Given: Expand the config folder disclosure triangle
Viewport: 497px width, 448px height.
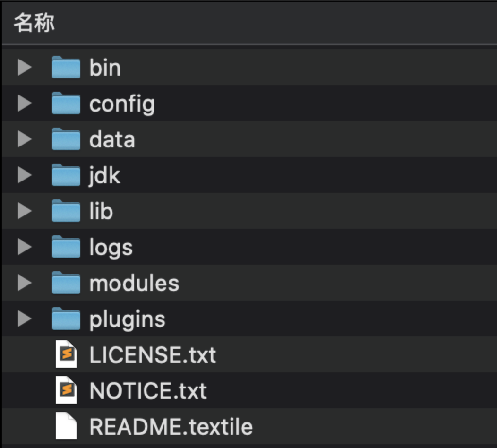Looking at the screenshot, I should click(x=24, y=103).
